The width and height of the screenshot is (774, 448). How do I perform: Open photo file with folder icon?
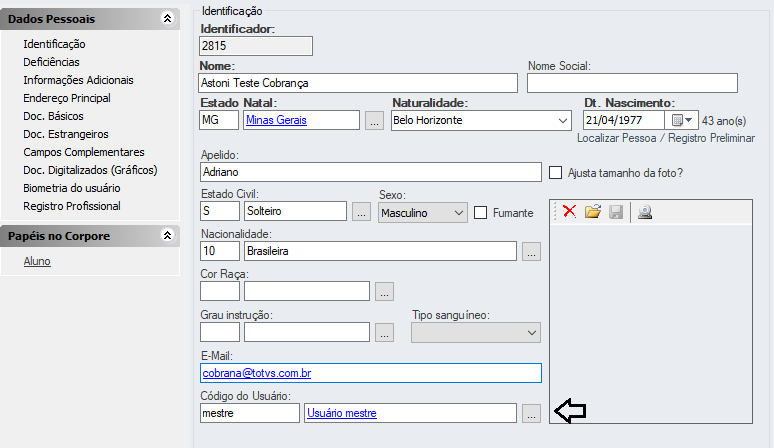593,212
